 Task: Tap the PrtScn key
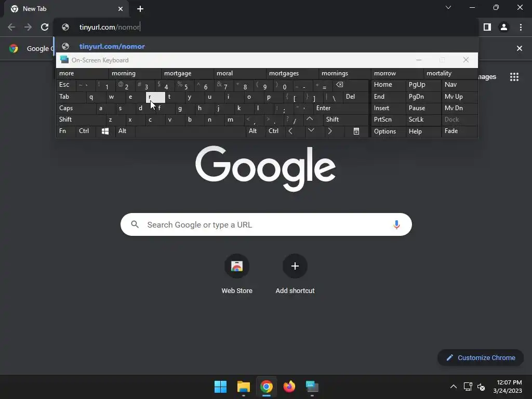[388, 119]
